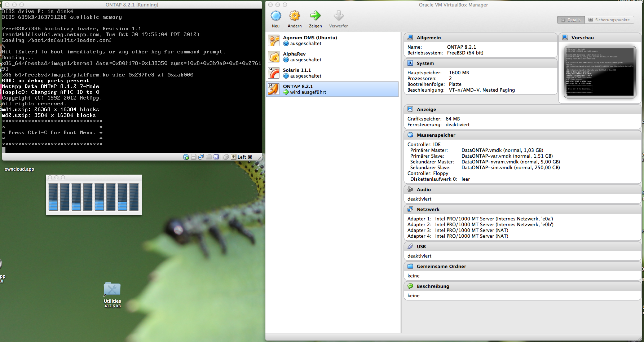Click network adapters icon in VM status bar
Screen dimensions: 644x342
(201, 157)
